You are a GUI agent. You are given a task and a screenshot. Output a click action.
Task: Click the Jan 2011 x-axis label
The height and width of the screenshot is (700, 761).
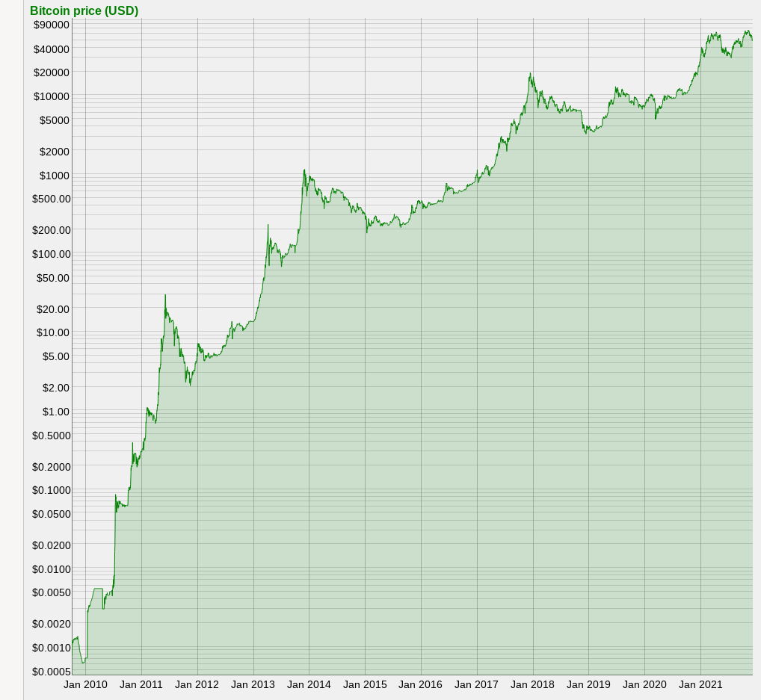(x=141, y=685)
